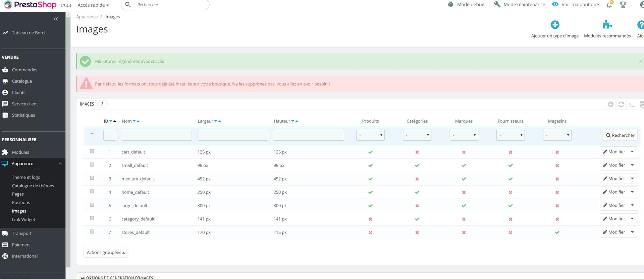Focus the ID filter input field

tap(110, 135)
